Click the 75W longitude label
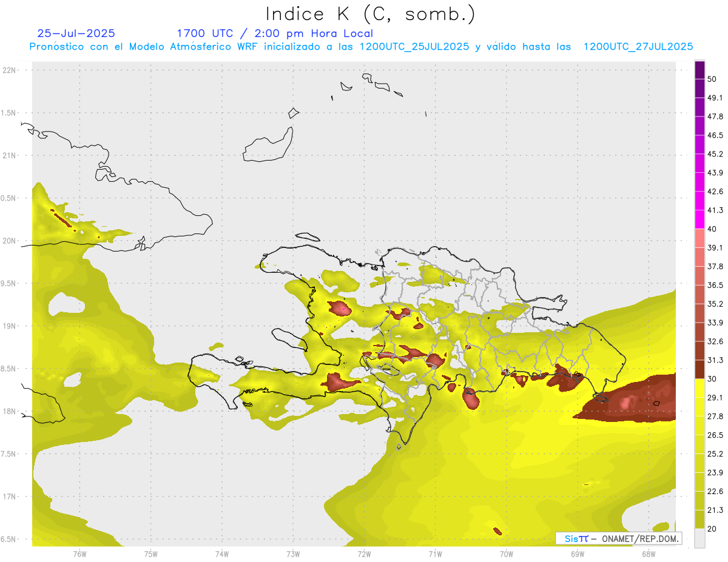The image size is (728, 562). pyautogui.click(x=150, y=554)
